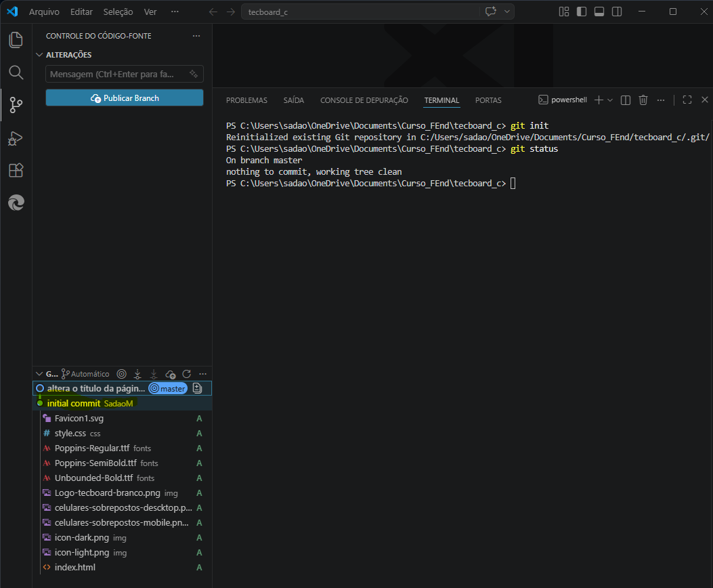This screenshot has height=588, width=713.
Task: Maximize the terminal panel size
Action: 687,100
